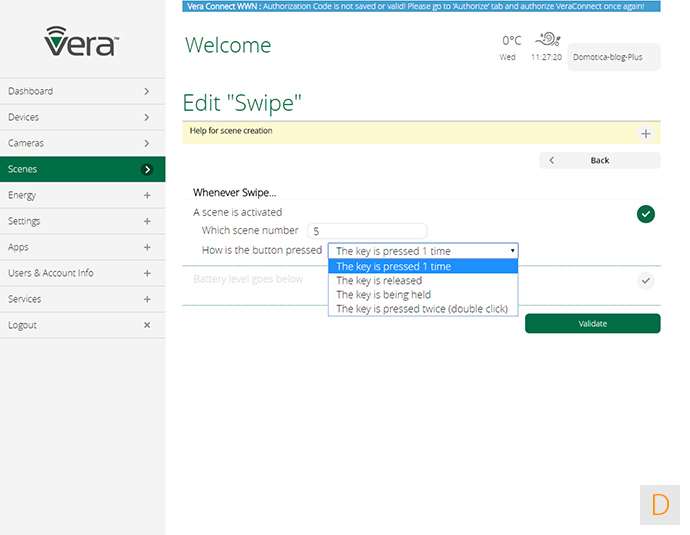Screen dimensions: 690x535
Task: Click the plus icon next to Apps
Action: (147, 247)
